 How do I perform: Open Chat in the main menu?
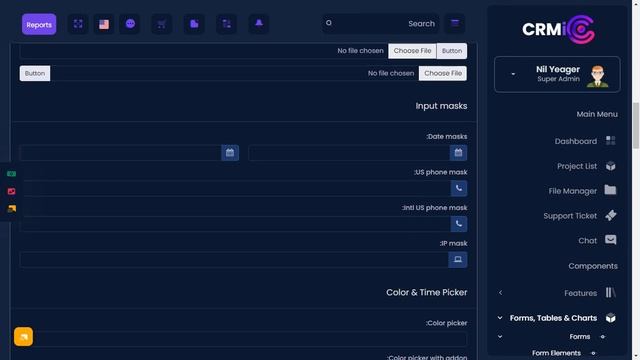587,241
